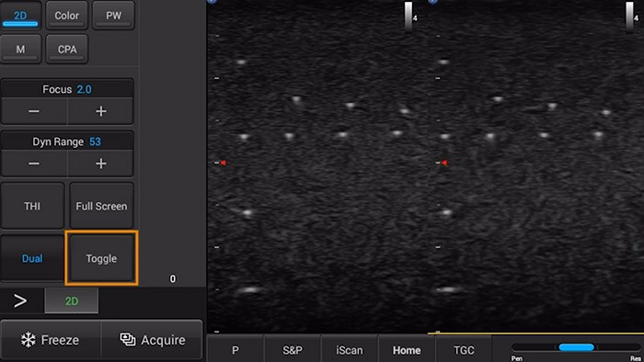The width and height of the screenshot is (644, 362).
Task: Click the Focus 2.0 value label
Action: pyautogui.click(x=67, y=89)
